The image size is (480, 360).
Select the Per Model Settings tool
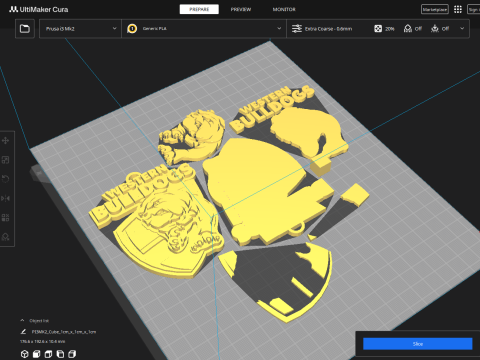pyautogui.click(x=5, y=218)
